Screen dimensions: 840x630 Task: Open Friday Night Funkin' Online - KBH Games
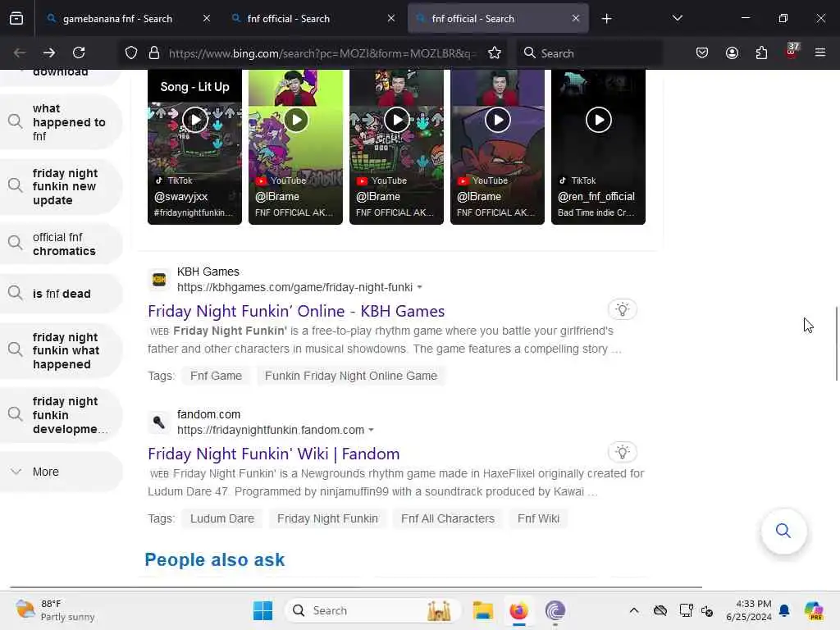296,311
